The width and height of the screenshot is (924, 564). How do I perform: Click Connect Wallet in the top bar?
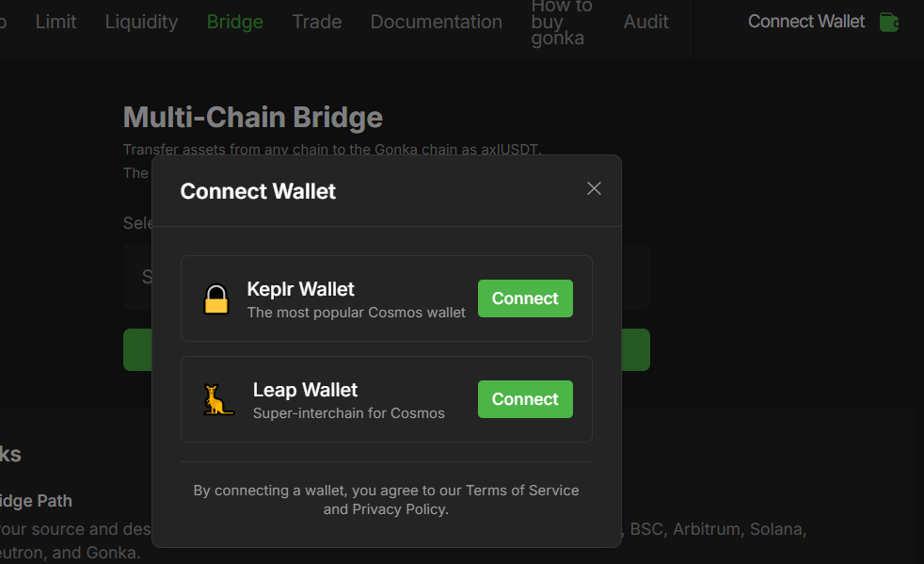click(805, 22)
